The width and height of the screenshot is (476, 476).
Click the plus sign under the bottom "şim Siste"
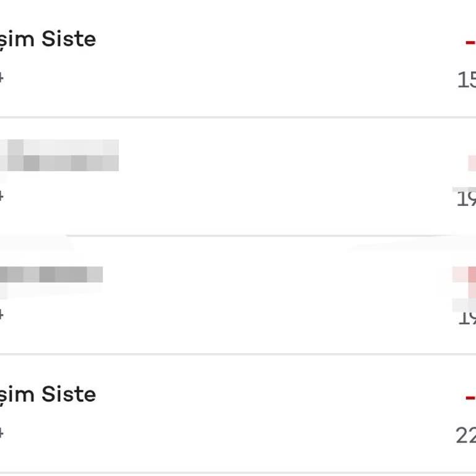(x=2, y=433)
